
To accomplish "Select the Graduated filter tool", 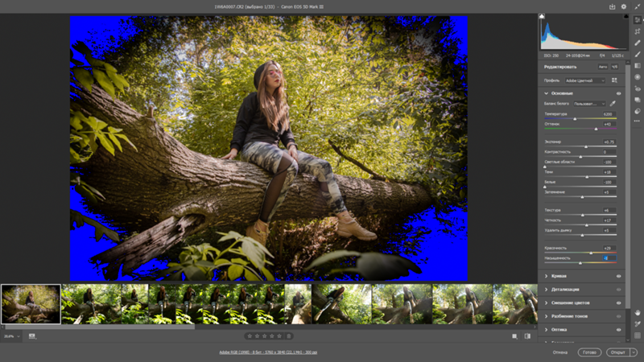I will (x=637, y=66).
